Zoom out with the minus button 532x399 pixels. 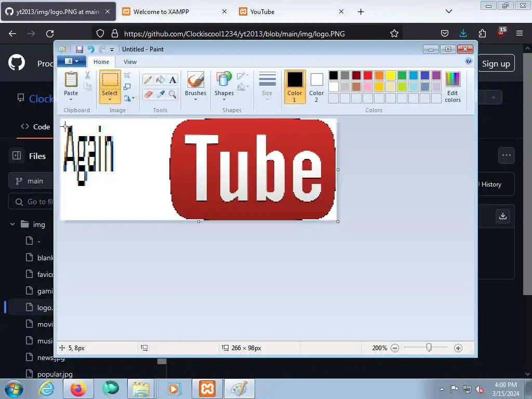click(x=395, y=348)
